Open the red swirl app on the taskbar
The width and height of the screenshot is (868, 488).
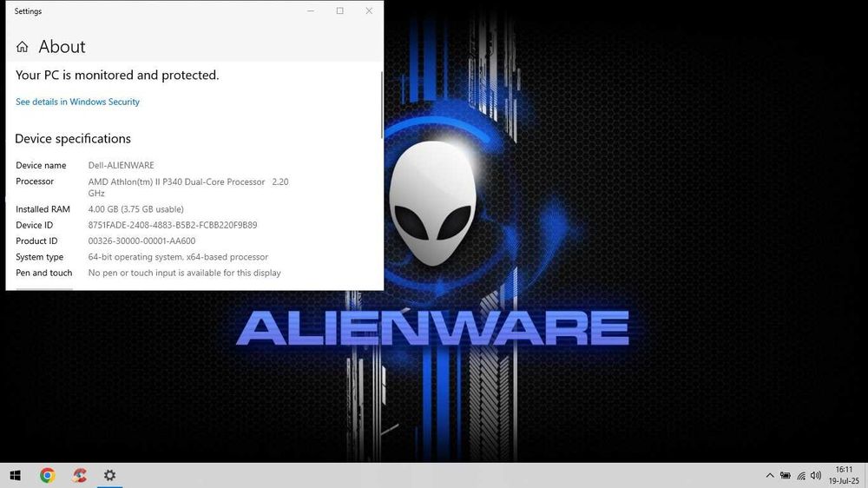pyautogui.click(x=79, y=475)
